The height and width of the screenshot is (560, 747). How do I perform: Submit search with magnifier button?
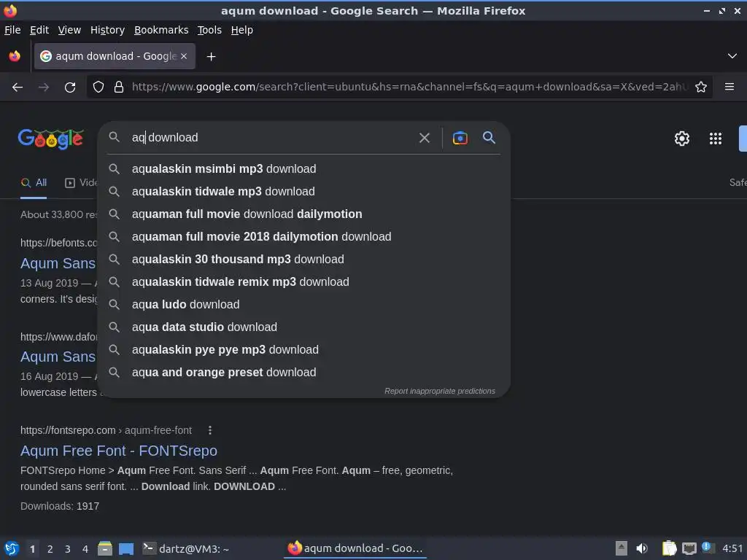489,138
